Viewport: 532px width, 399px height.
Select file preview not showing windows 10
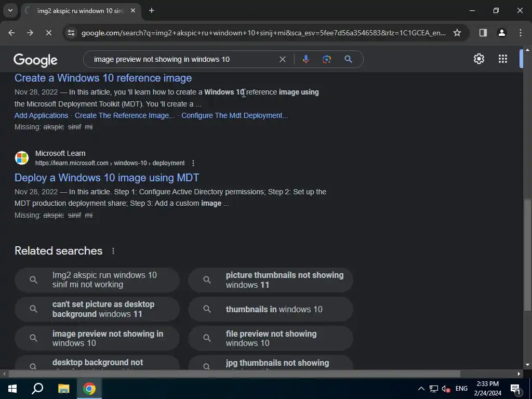click(x=270, y=338)
